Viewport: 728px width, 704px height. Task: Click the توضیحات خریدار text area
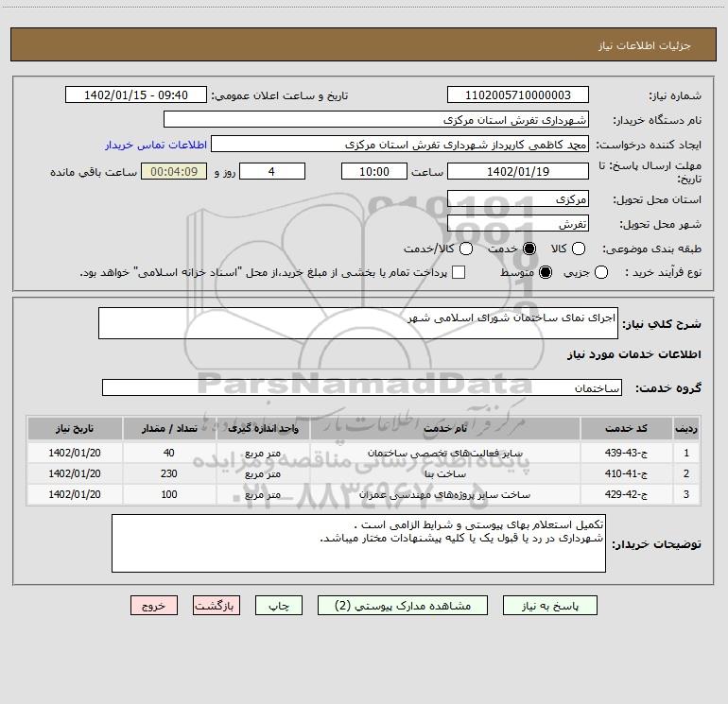click(x=358, y=543)
